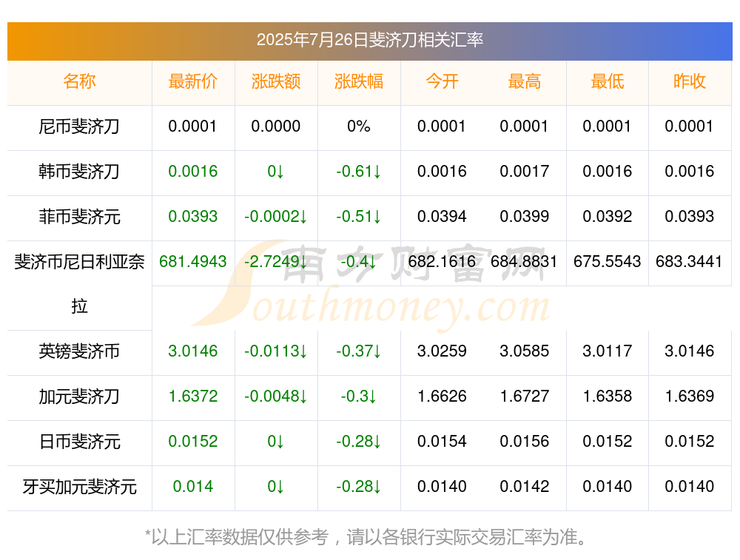
Task: Click latest price 3.0146 in 英镑斐济币 row
Action: pos(193,351)
